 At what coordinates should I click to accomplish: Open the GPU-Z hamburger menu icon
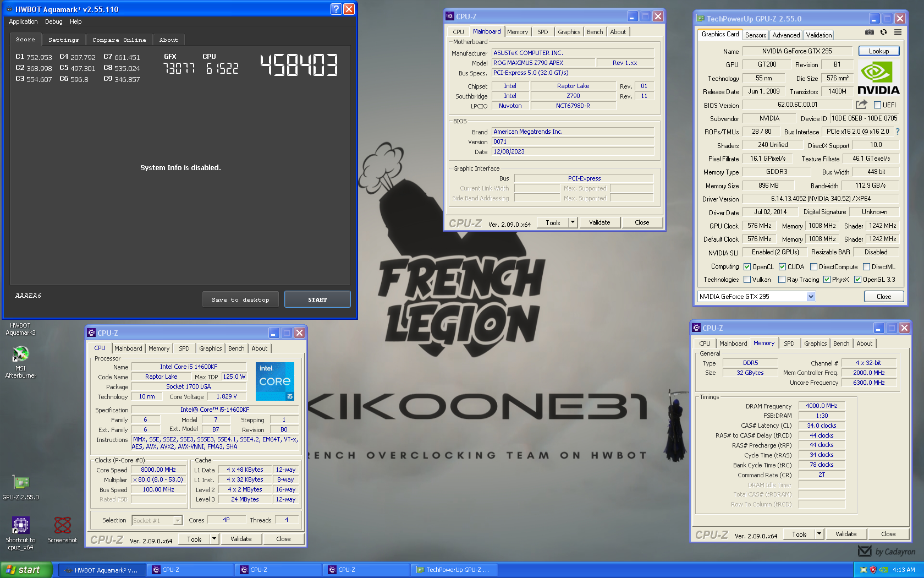point(898,32)
